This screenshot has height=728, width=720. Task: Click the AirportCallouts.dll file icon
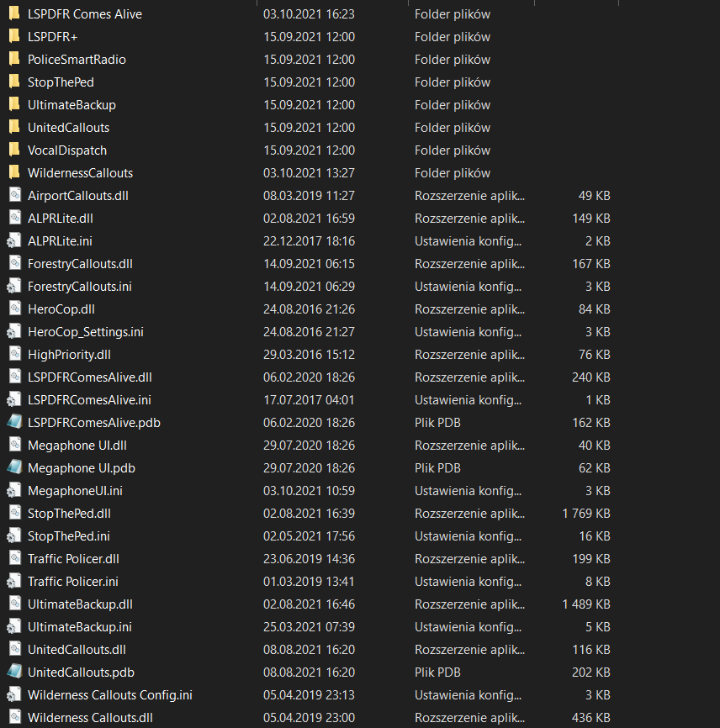click(x=14, y=195)
